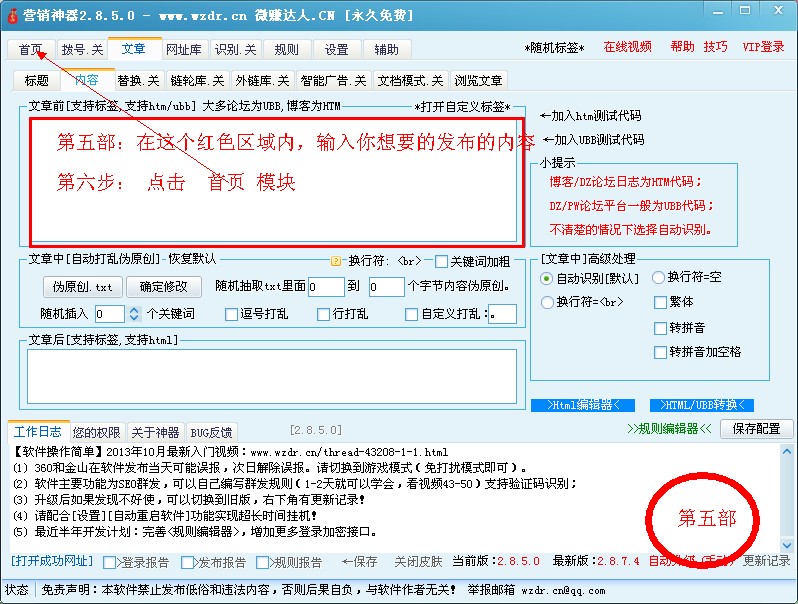Open the >HTML/UBB转换< button

[x=702, y=405]
